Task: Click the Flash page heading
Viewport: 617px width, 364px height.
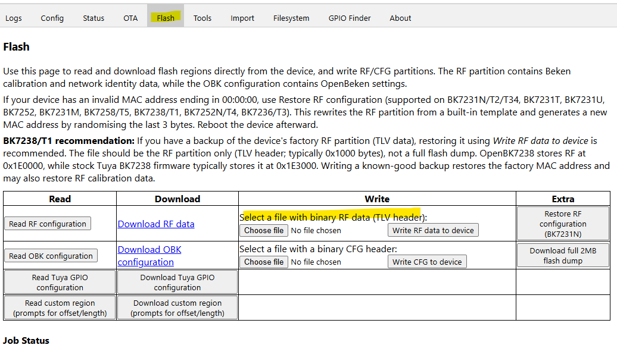Action: [16, 47]
